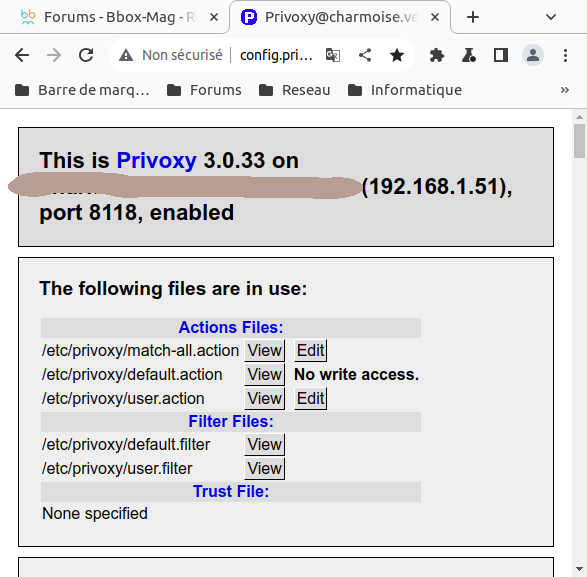Open the Chrome three-dot menu
587x577 pixels.
[565, 55]
